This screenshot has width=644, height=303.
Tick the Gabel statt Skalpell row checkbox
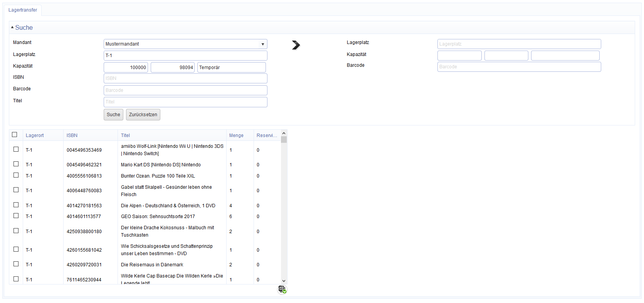point(16,190)
